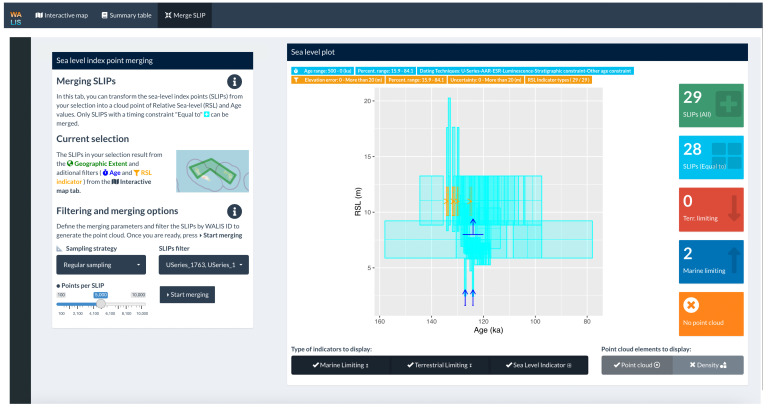Open the Interactive map tab

pos(62,15)
